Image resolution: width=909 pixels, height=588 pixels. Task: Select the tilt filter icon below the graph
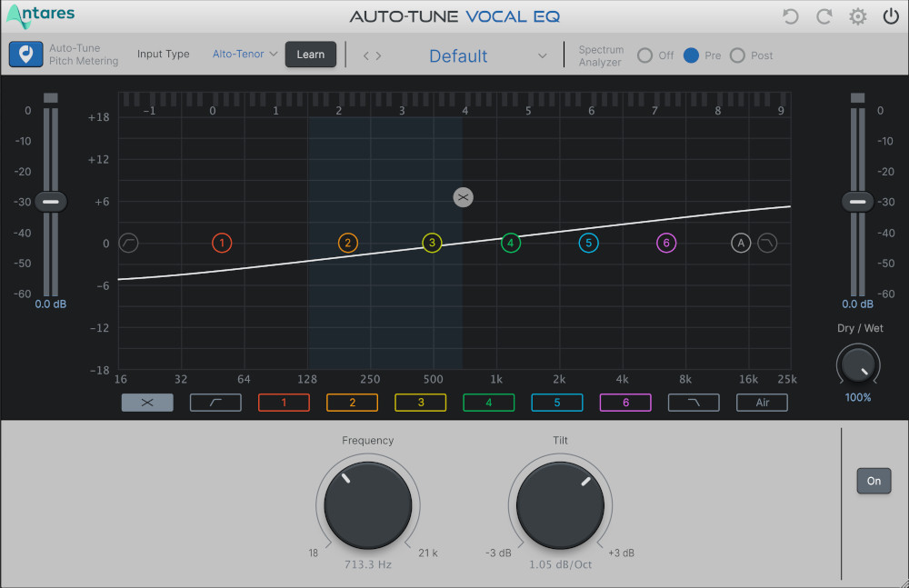coord(147,402)
